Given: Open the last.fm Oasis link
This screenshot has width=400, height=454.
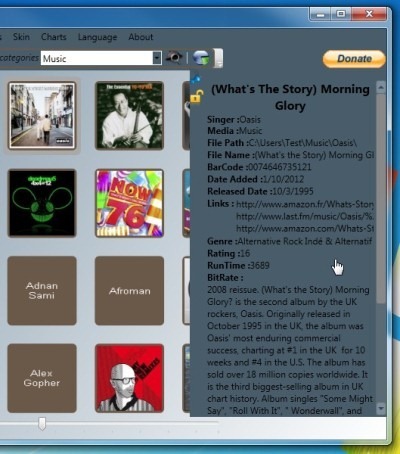Looking at the screenshot, I should pyautogui.click(x=305, y=216).
